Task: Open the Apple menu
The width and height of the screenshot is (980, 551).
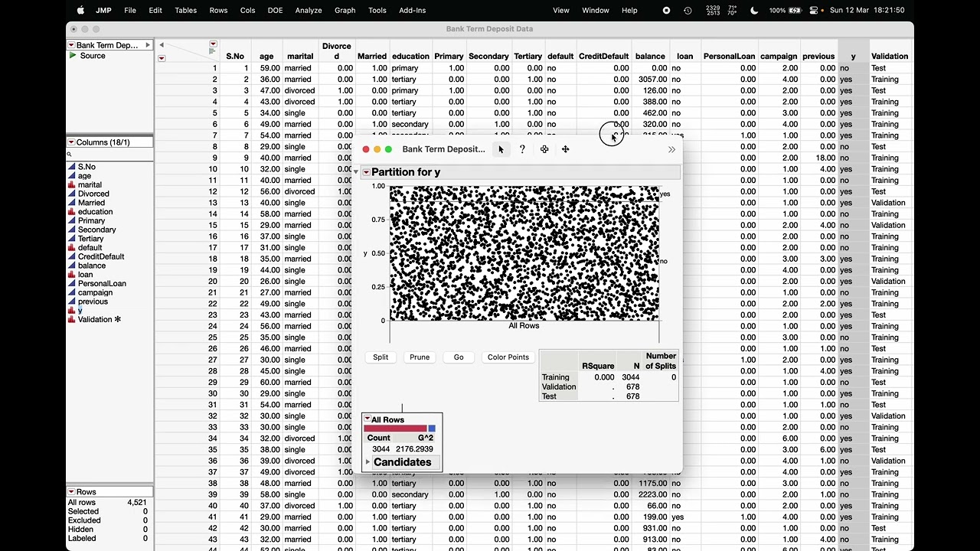Action: coord(80,11)
